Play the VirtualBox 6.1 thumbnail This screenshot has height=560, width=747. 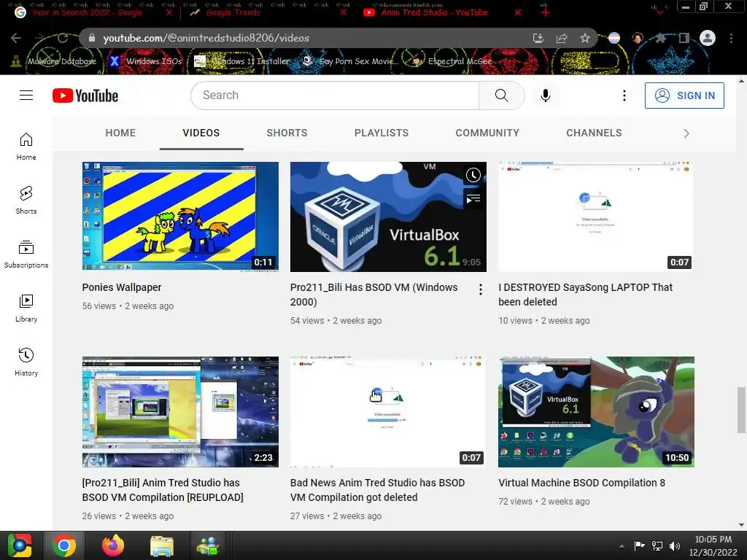click(x=388, y=217)
